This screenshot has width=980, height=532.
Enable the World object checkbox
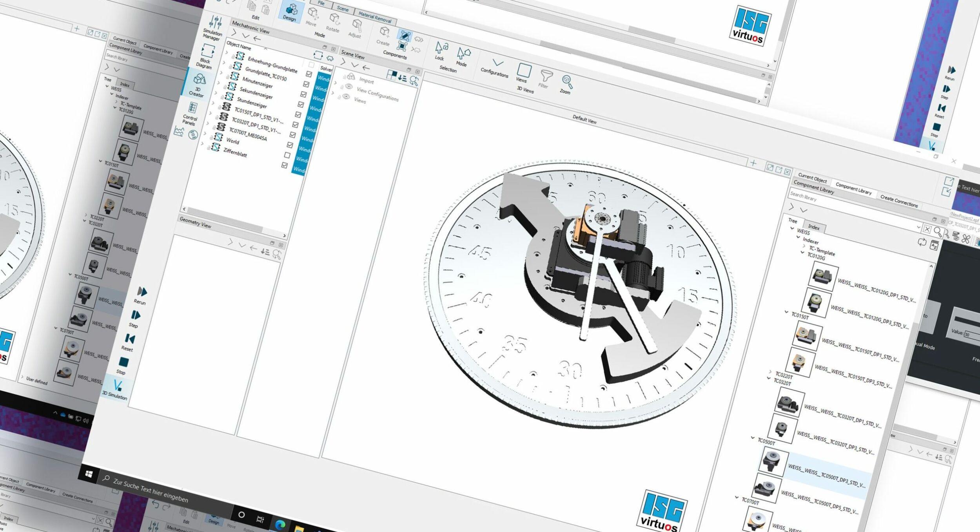coord(287,155)
